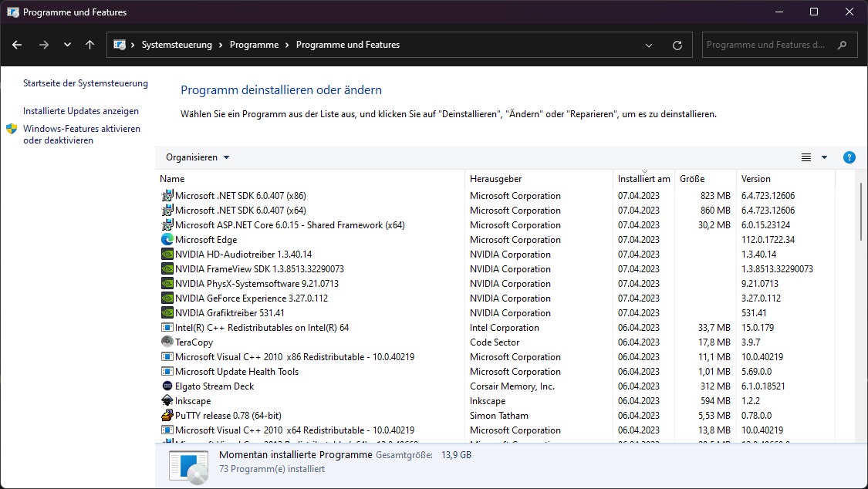Viewport: 868px width, 489px height.
Task: Select 'NVIDIA GeForce Experience 3.27.0.112' entry
Action: pyautogui.click(x=252, y=298)
